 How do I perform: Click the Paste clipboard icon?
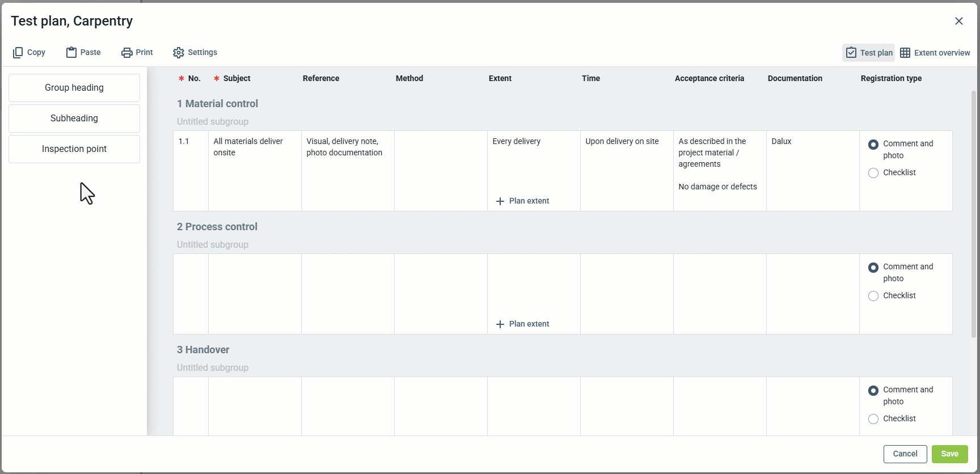71,53
